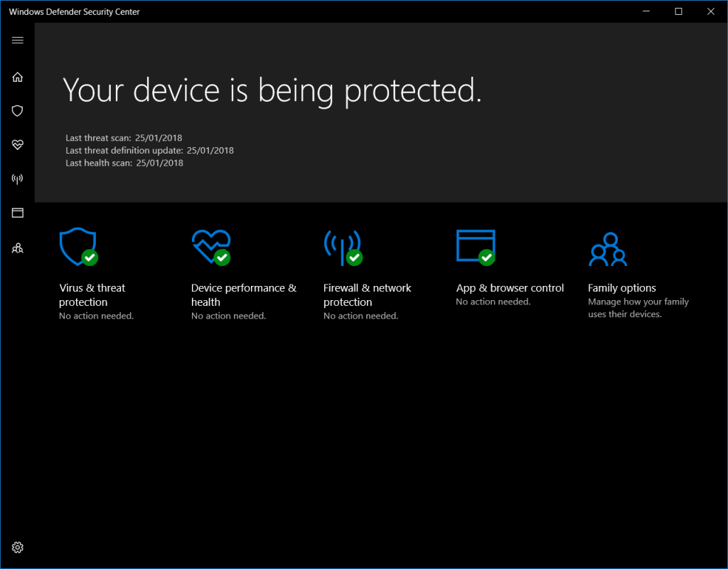Click the large heart monitor tile icon
Image resolution: width=728 pixels, height=569 pixels.
(x=211, y=248)
